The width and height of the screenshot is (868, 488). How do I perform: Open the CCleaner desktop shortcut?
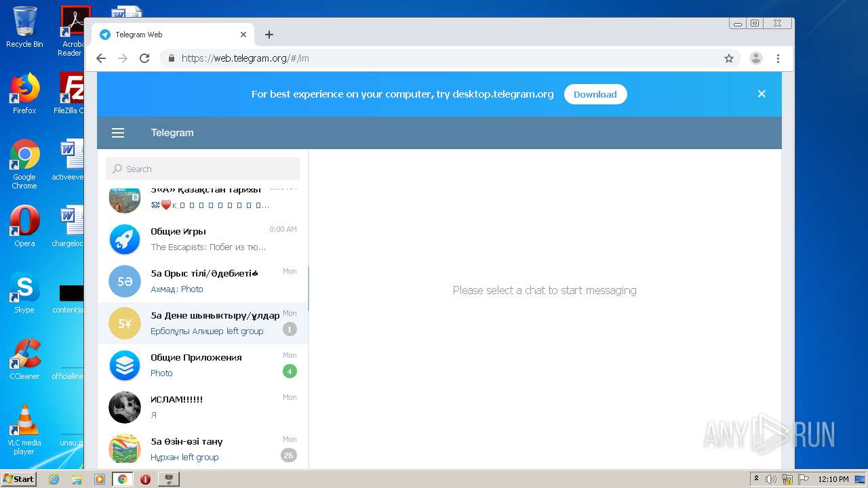(x=24, y=359)
